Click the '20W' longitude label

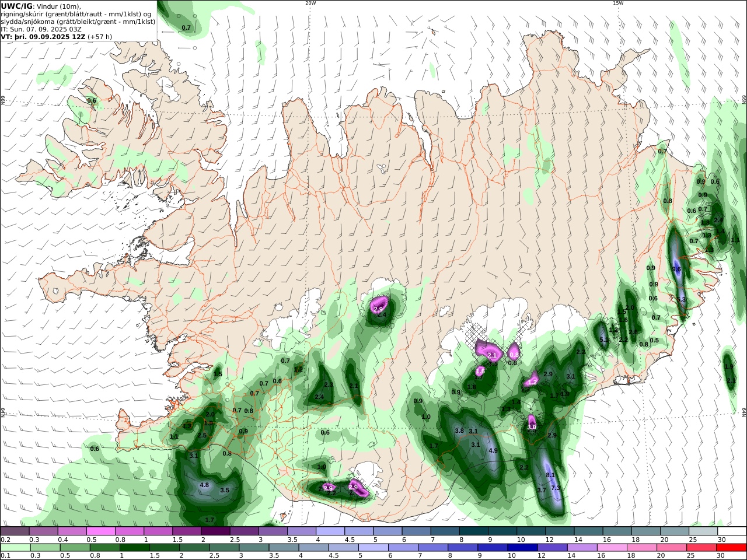point(310,3)
